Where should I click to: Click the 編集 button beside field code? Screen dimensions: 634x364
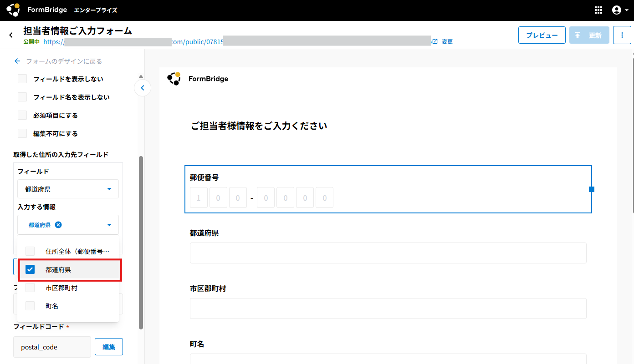pos(108,347)
